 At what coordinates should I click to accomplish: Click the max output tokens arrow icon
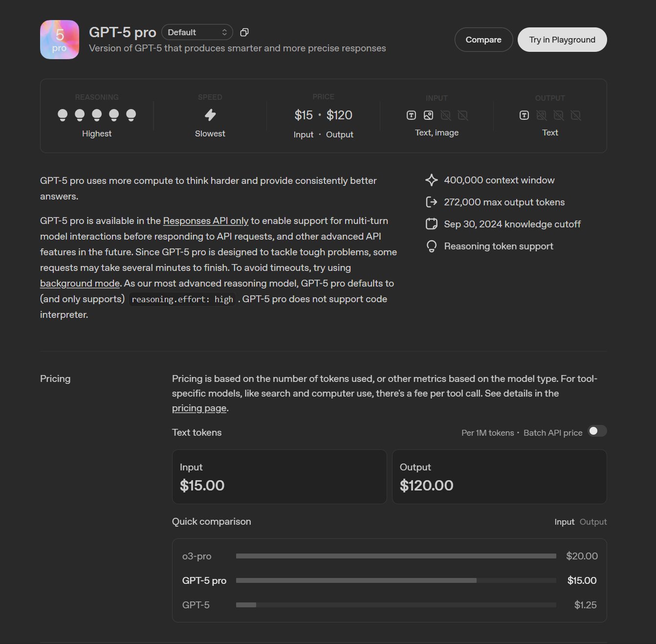click(431, 202)
